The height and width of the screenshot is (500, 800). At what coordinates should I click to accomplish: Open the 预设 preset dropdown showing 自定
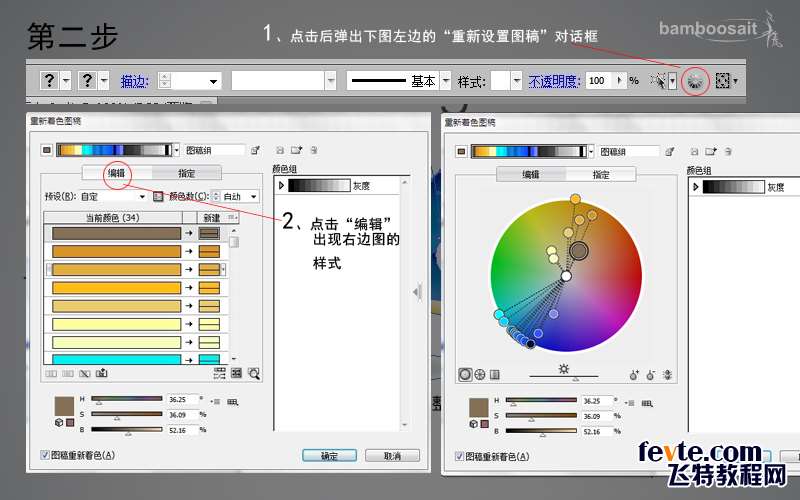tap(113, 196)
